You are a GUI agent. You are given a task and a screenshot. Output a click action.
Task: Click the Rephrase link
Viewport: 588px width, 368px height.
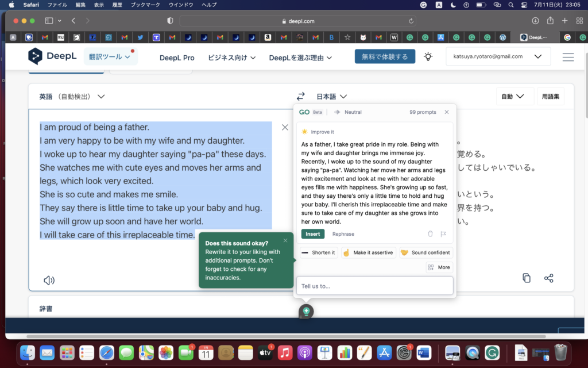click(343, 234)
